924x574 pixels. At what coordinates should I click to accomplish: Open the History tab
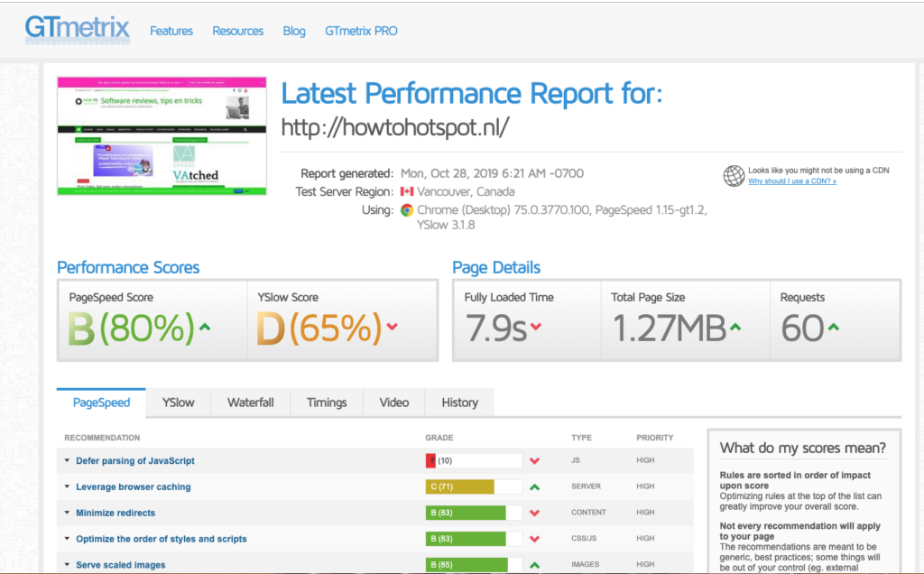459,403
